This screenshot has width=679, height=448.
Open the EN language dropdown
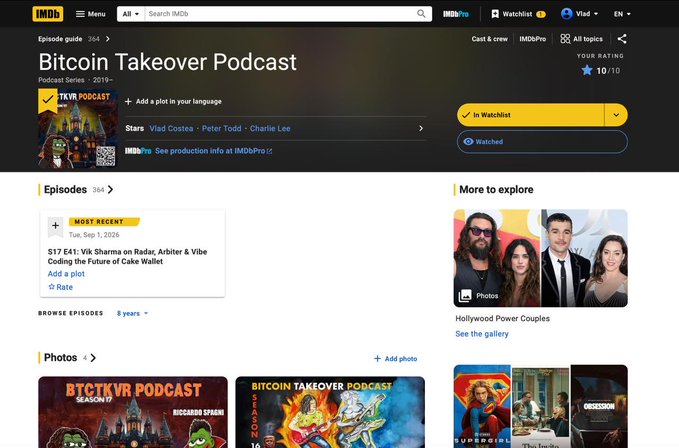(x=622, y=14)
